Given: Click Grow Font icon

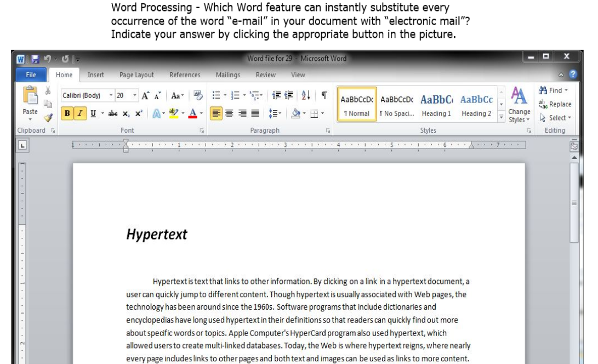Looking at the screenshot, I should [145, 95].
